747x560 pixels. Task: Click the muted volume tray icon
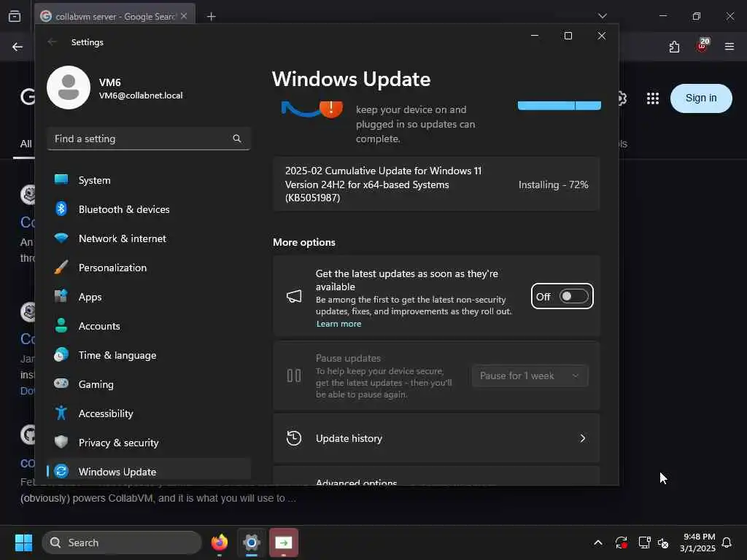coord(662,542)
